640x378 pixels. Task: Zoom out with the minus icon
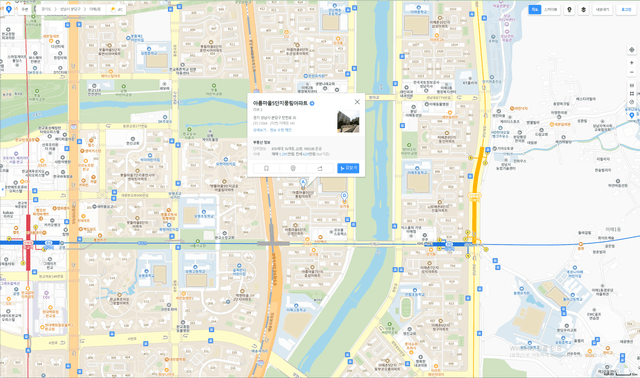pyautogui.click(x=632, y=72)
